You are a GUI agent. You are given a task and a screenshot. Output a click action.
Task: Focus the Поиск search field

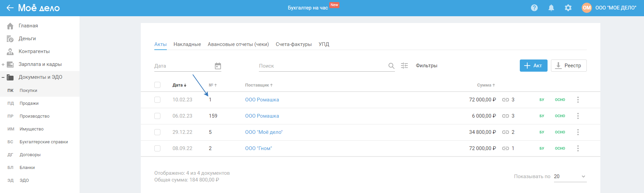[x=321, y=66]
